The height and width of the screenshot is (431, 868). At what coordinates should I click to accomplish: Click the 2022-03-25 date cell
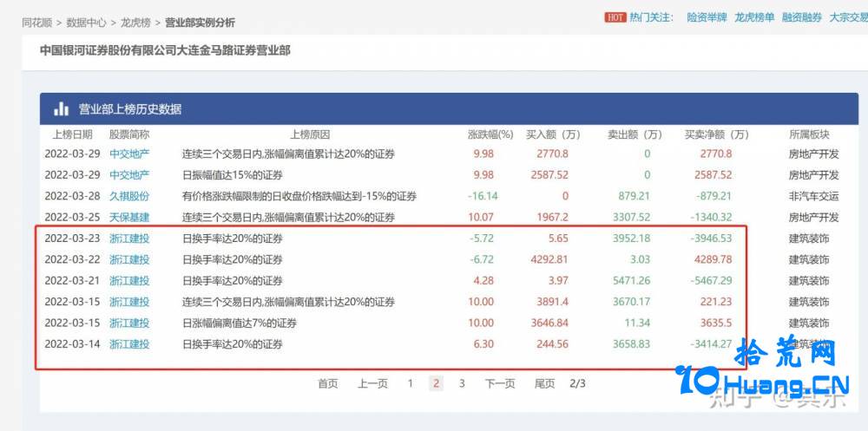pyautogui.click(x=73, y=218)
